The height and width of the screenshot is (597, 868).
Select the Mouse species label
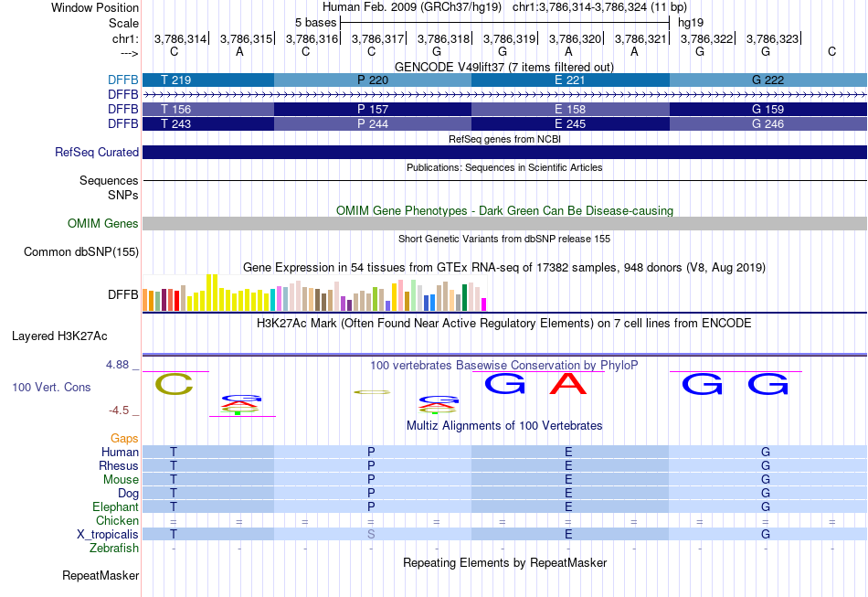[x=121, y=480]
